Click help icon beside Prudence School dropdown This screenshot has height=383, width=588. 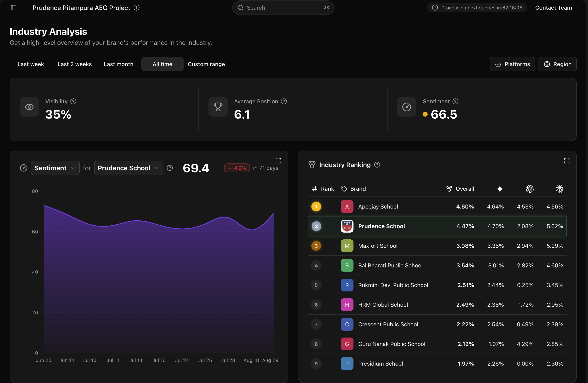point(170,168)
